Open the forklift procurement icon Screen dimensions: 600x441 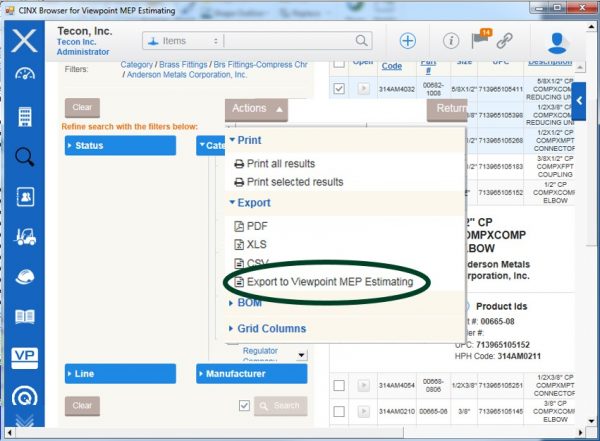(25, 237)
